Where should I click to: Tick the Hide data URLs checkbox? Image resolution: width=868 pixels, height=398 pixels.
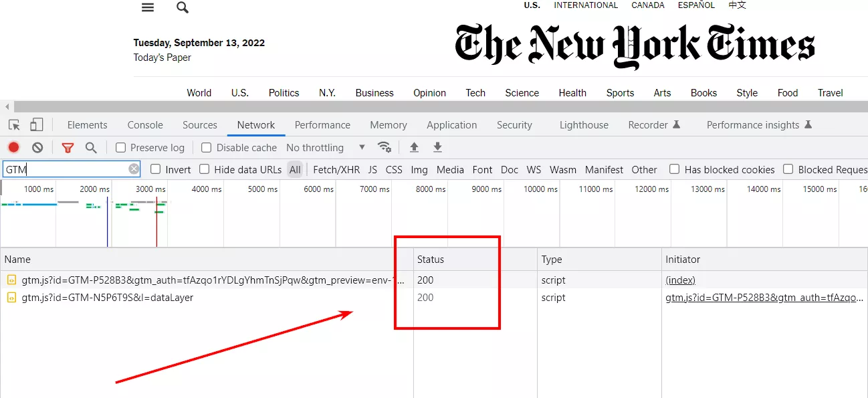(205, 169)
